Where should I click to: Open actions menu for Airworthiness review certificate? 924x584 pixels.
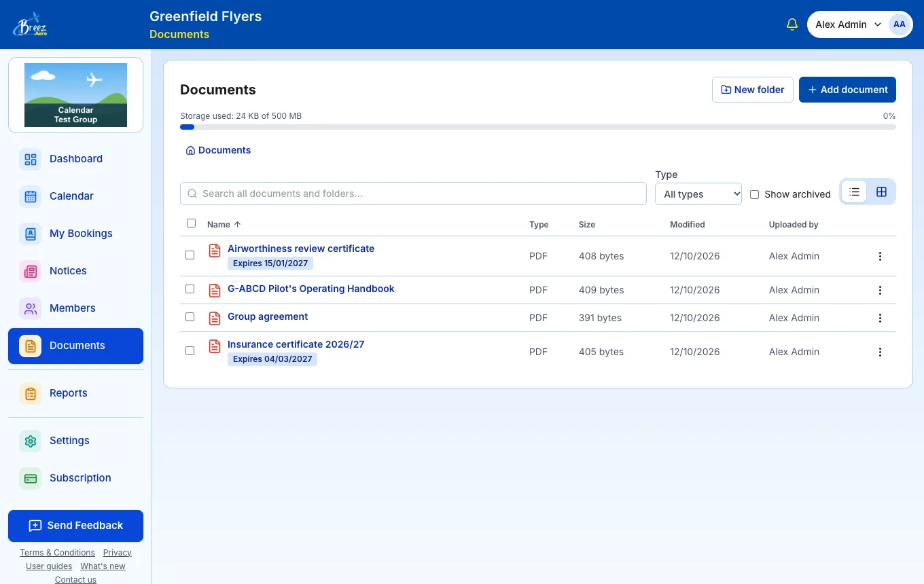click(x=880, y=256)
